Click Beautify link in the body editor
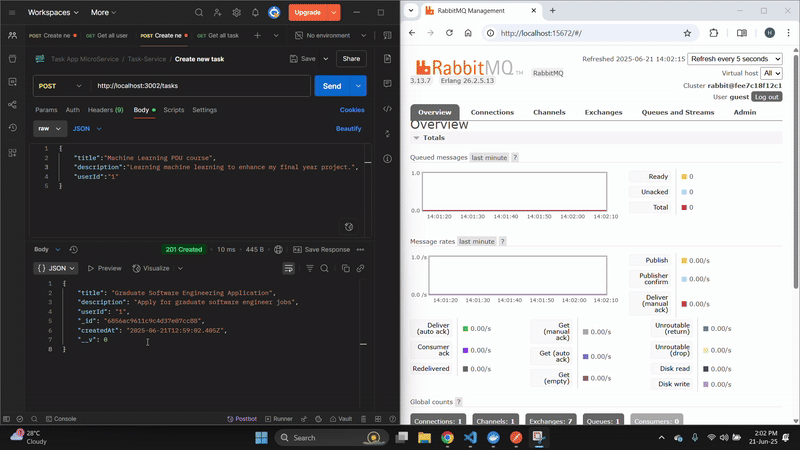 pos(348,129)
